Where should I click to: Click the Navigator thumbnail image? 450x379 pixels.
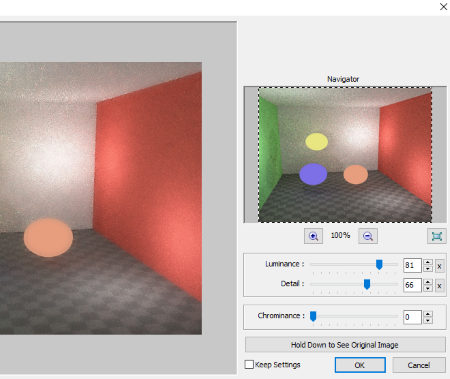tap(345, 154)
